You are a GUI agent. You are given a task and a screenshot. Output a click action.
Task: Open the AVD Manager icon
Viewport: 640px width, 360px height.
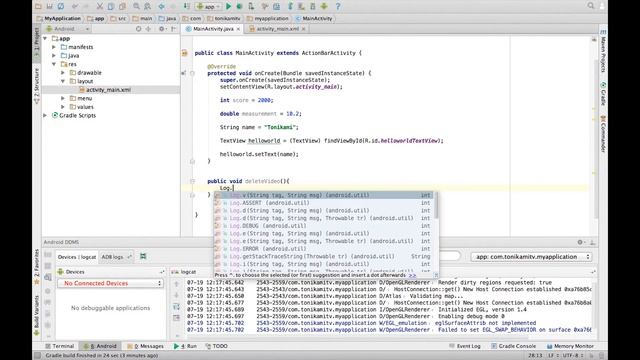click(x=302, y=6)
